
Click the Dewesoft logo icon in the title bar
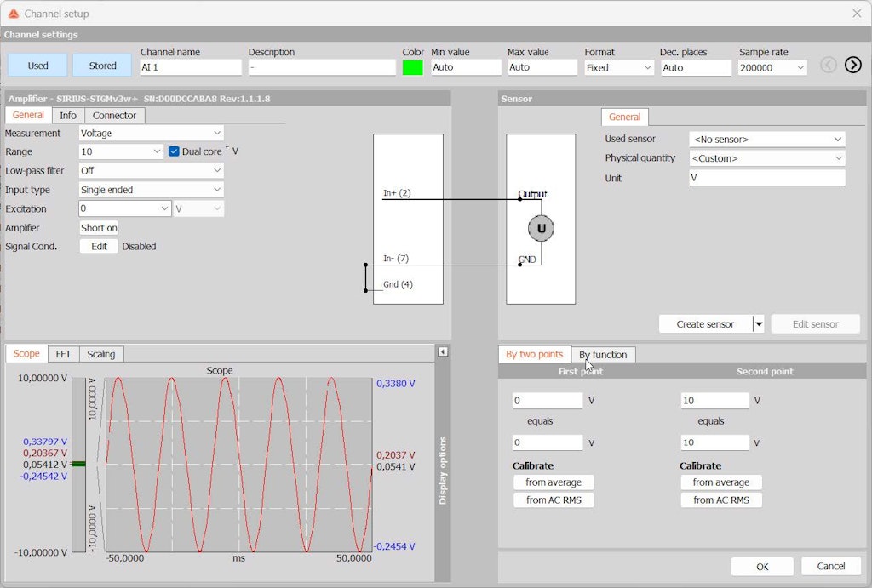14,14
